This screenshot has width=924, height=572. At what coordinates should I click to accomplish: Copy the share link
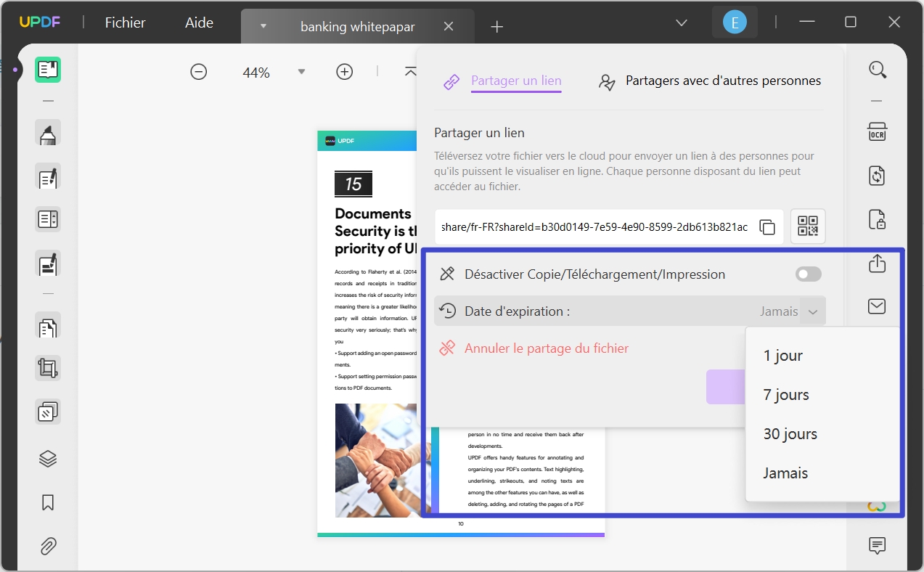point(767,226)
